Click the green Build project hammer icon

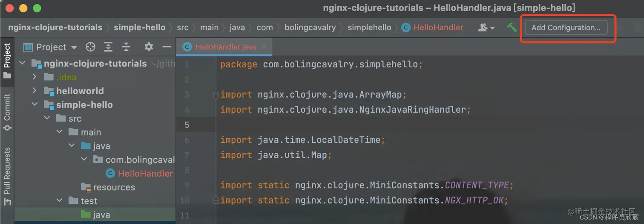click(x=512, y=27)
